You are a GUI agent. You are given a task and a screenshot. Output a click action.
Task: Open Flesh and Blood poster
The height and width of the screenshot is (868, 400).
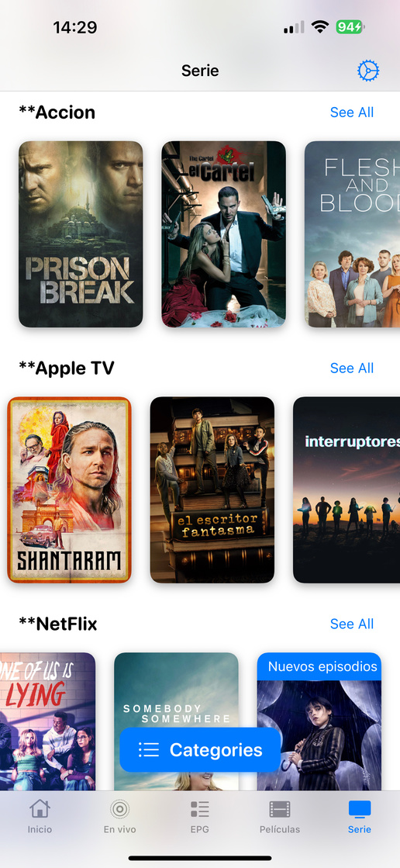[353, 234]
